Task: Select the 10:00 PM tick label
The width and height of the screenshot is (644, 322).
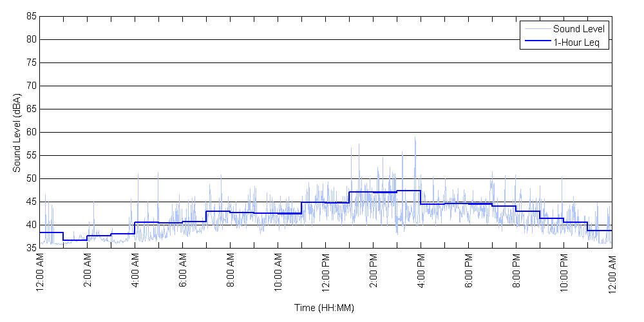Action: click(564, 275)
